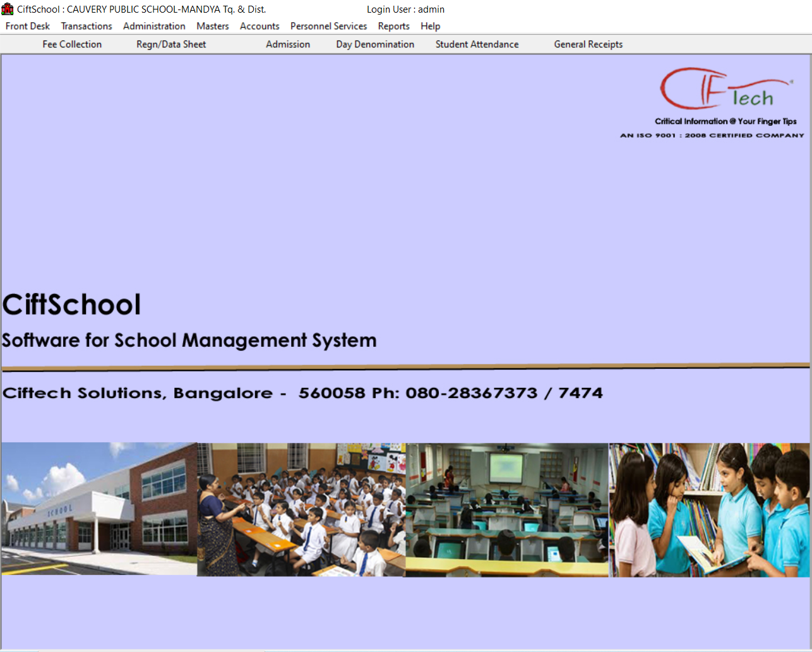Open Student Attendance from toolbar
This screenshot has height=652, width=812.
477,44
